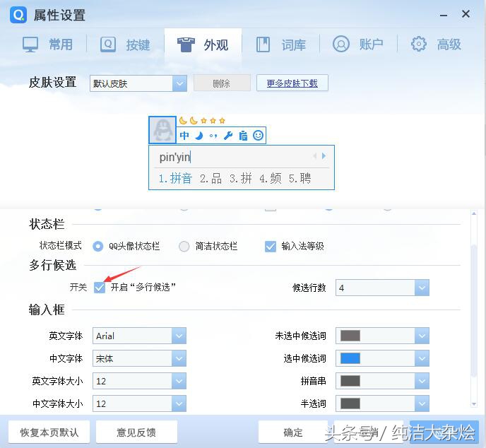Screen dimensions: 486x448
Task: Switch to the 按键 tab
Action: click(x=125, y=45)
